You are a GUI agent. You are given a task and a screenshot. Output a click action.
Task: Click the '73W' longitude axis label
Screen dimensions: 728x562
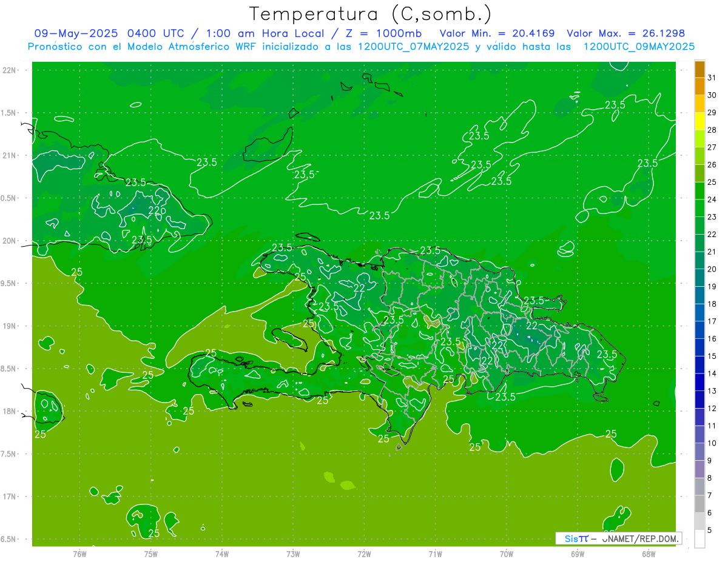(x=293, y=554)
